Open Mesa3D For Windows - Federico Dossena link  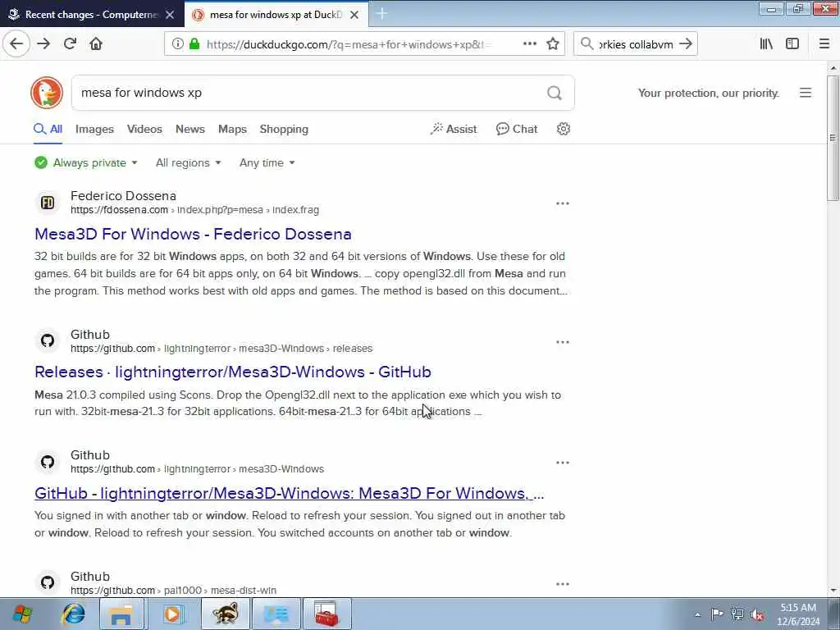(193, 234)
